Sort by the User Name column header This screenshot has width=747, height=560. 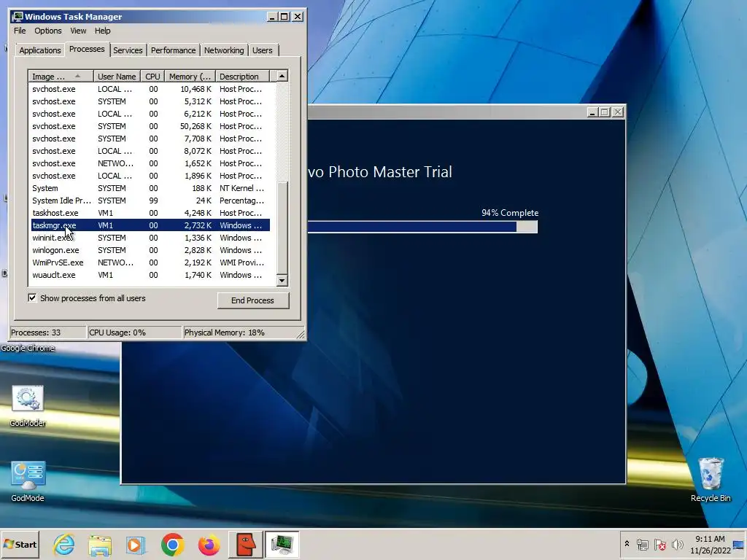click(x=117, y=76)
